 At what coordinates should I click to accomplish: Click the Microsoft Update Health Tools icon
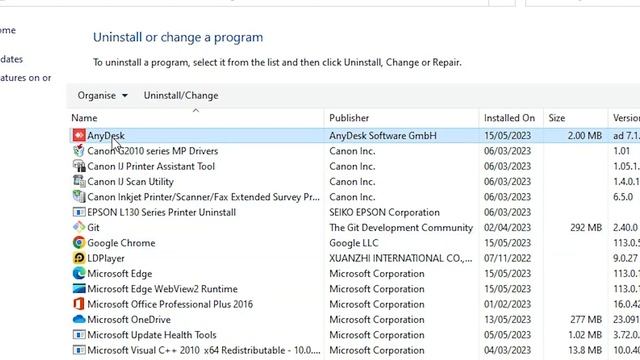79,335
